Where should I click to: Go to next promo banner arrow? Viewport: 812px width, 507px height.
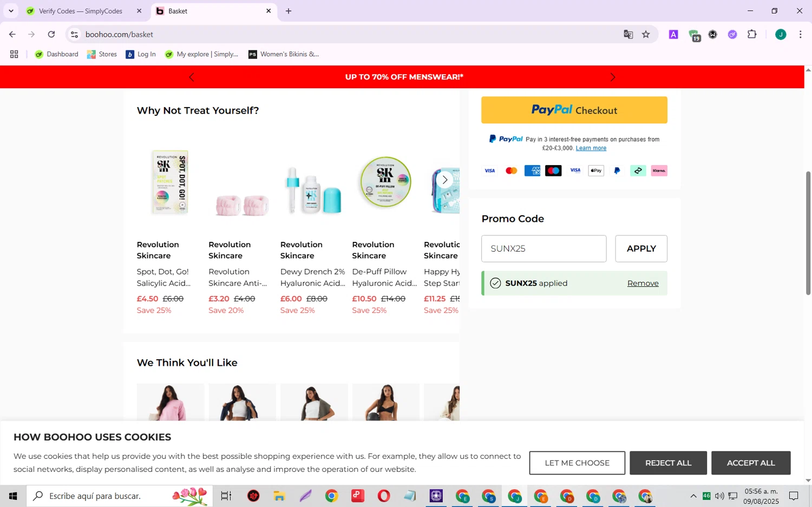click(612, 77)
